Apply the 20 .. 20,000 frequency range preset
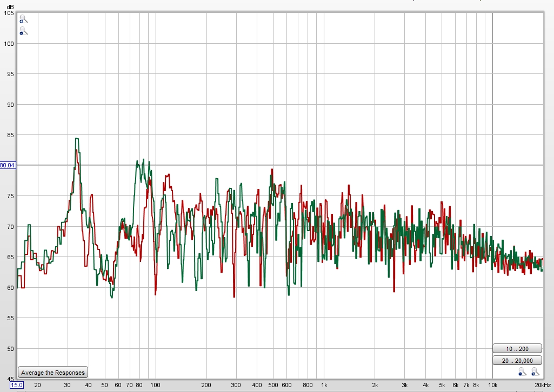The image size is (554, 392). point(517,361)
